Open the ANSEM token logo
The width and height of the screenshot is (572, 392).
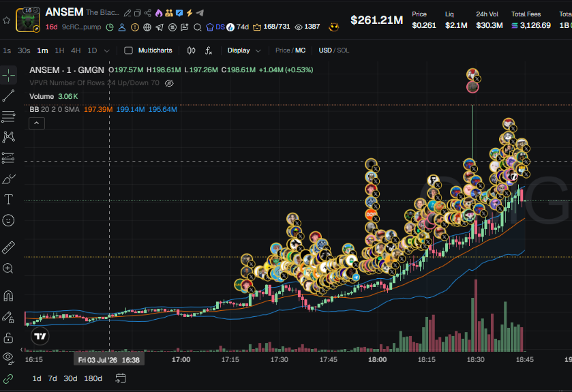pyautogui.click(x=28, y=20)
